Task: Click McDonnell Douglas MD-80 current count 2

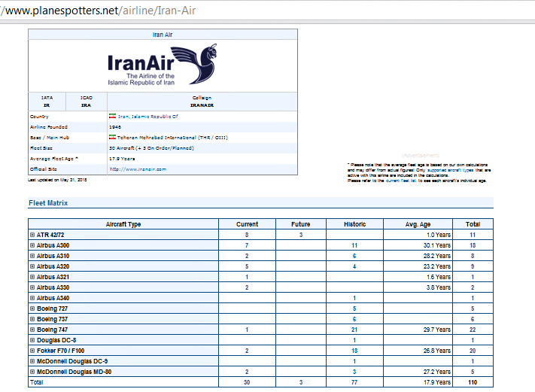Action: pos(247,372)
